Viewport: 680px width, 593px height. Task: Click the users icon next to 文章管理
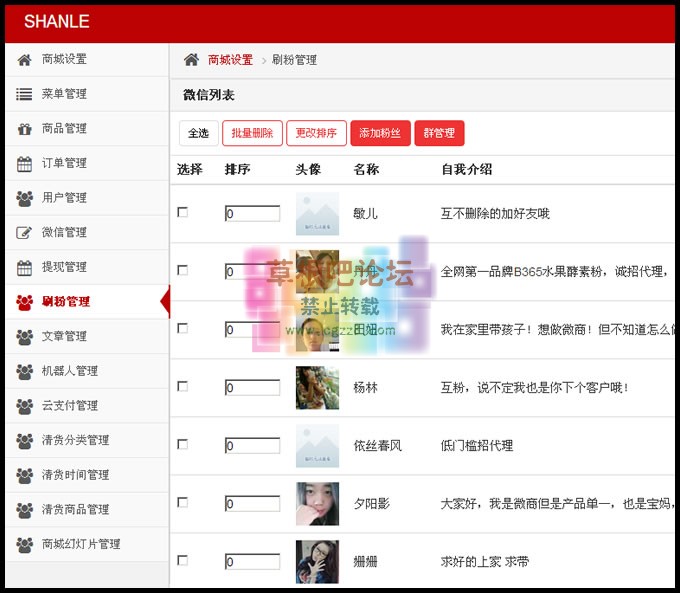pos(24,337)
